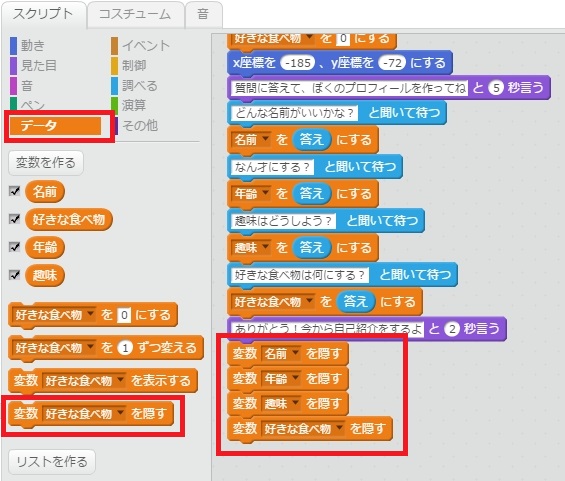
Task: Open the 音 tab at the top
Action: pos(203,14)
